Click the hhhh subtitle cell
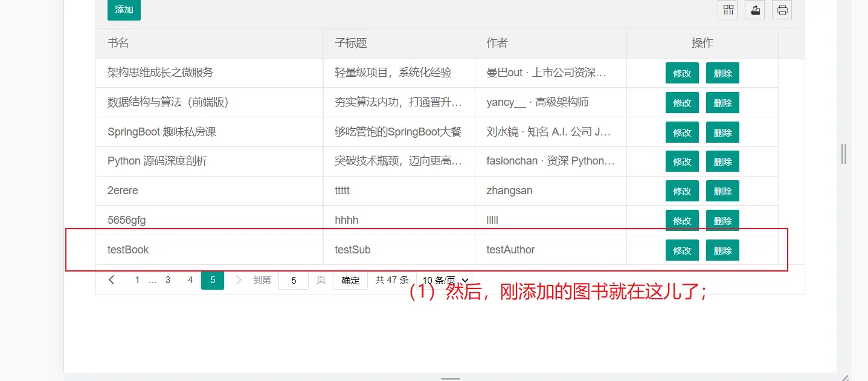The height and width of the screenshot is (381, 868). (x=399, y=220)
